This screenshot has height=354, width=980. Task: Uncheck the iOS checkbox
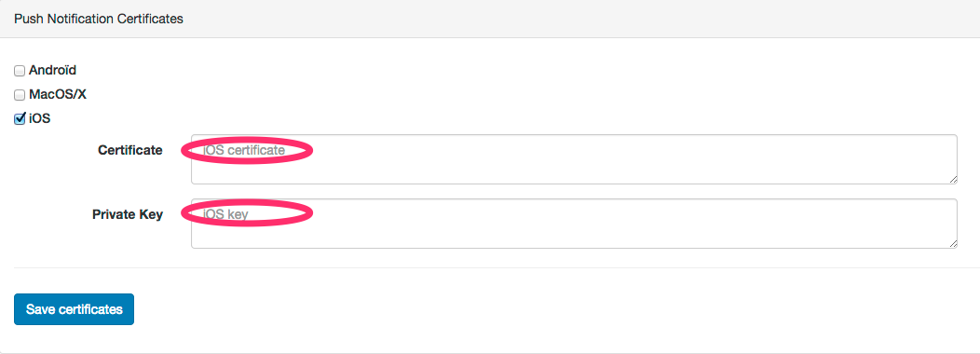pyautogui.click(x=20, y=119)
